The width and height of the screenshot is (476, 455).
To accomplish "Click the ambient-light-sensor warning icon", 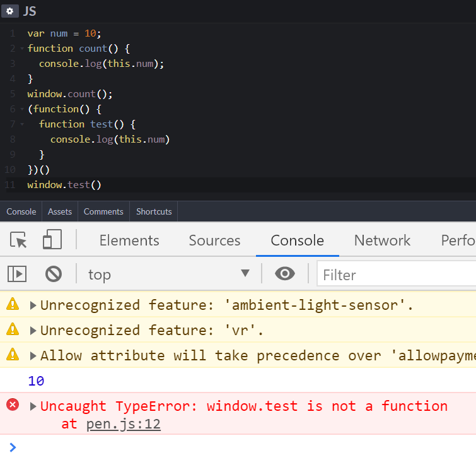I will [13, 304].
